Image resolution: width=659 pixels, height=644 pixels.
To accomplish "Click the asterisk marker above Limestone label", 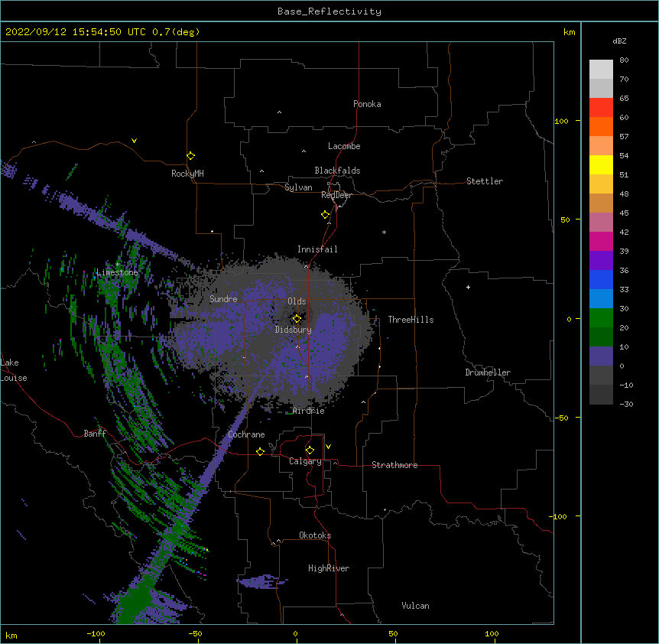I will click(x=118, y=264).
